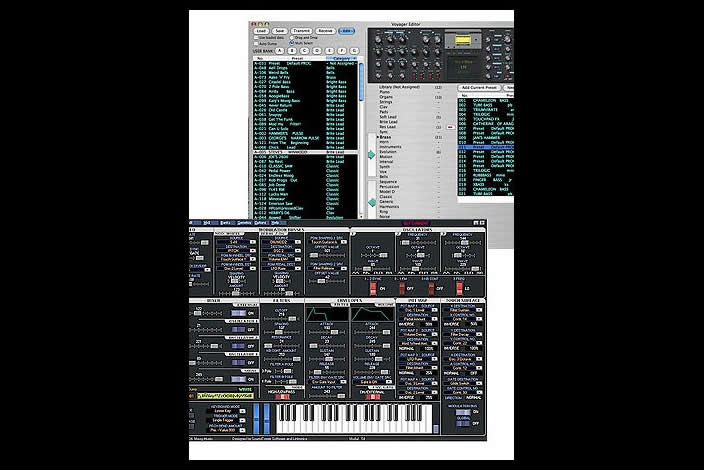Click the Receive button
The width and height of the screenshot is (704, 470).
click(325, 31)
